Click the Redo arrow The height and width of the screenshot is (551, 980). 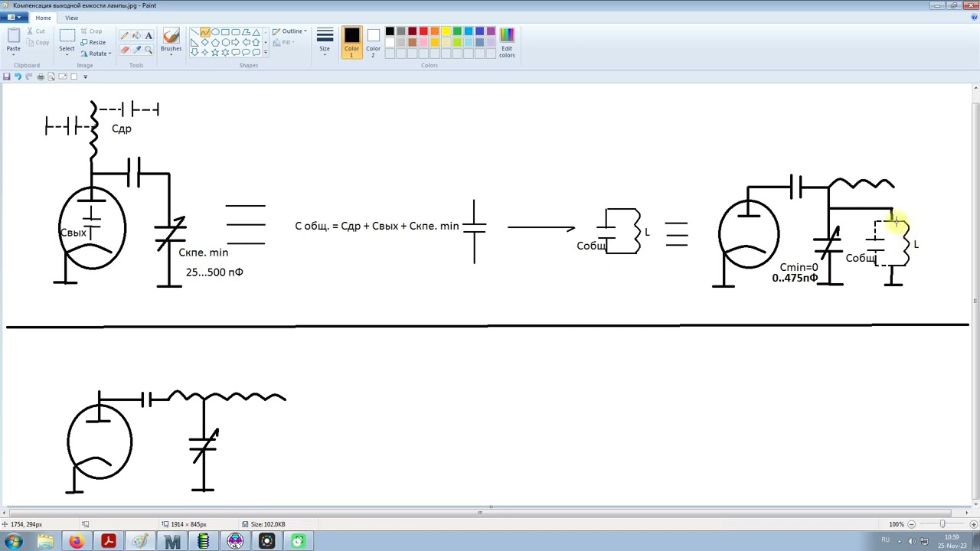point(29,77)
